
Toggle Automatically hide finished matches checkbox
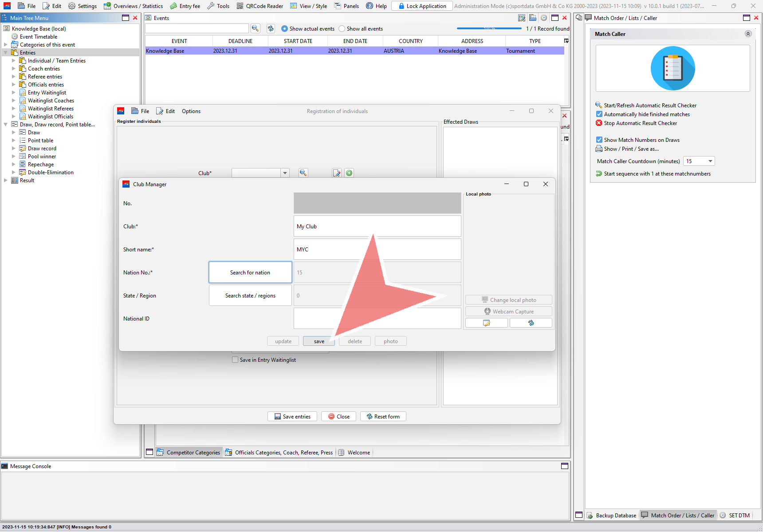(599, 114)
